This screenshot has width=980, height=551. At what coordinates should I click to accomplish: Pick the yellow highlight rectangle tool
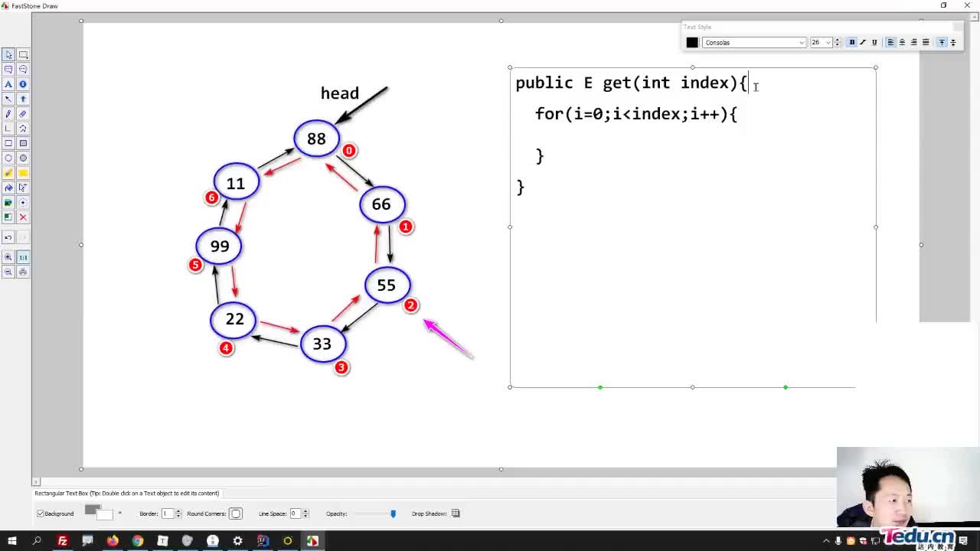pyautogui.click(x=23, y=173)
